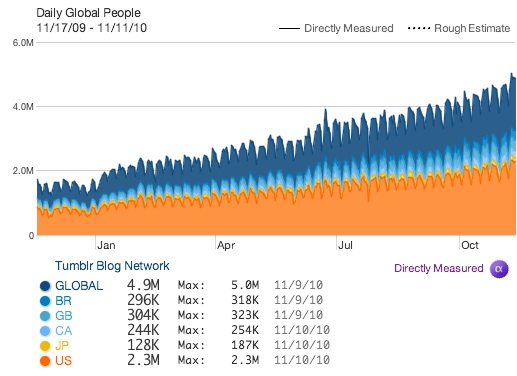Click the BR current value 296K
This screenshot has height=376, width=517.
143,300
